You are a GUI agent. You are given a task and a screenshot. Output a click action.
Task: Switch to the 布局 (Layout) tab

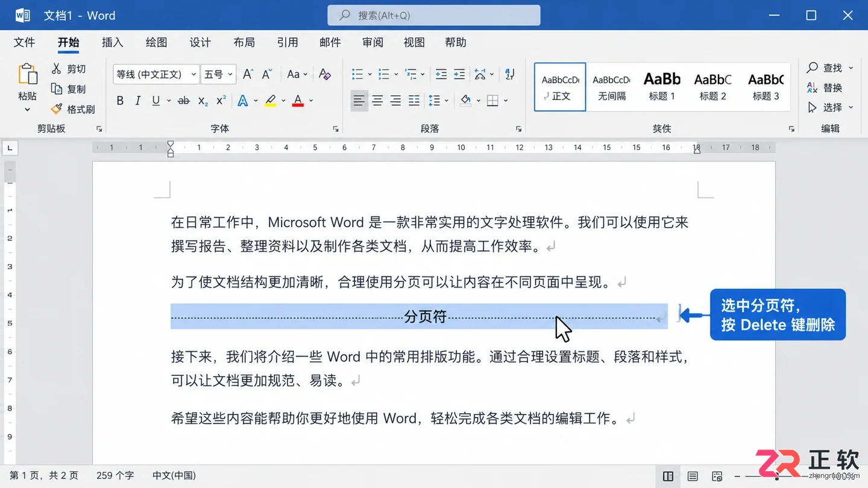(x=244, y=42)
